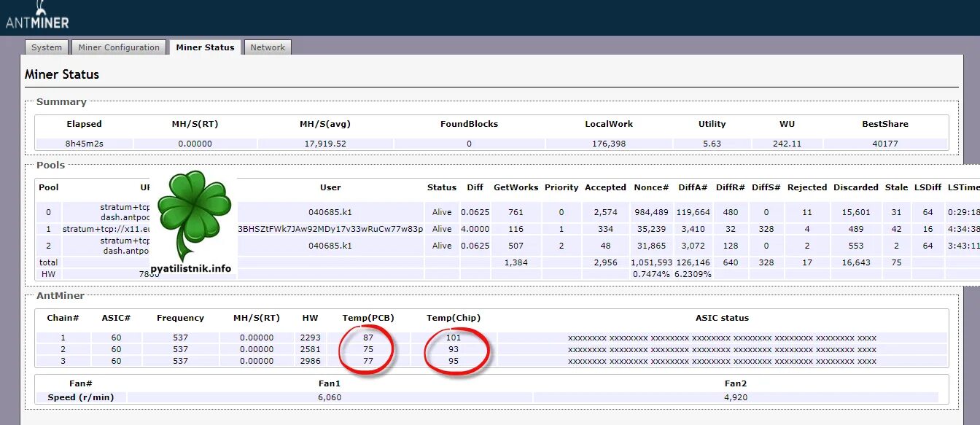Click Utility value 5.63
This screenshot has height=425, width=980.
coord(712,144)
